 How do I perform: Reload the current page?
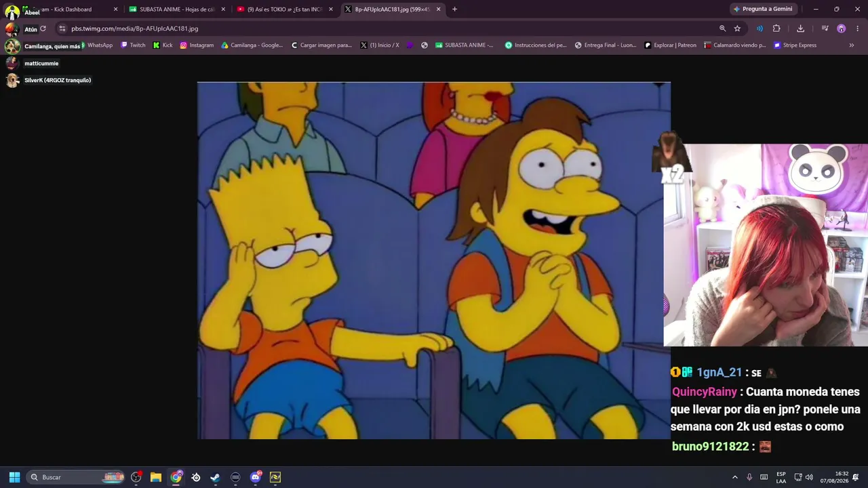click(43, 28)
